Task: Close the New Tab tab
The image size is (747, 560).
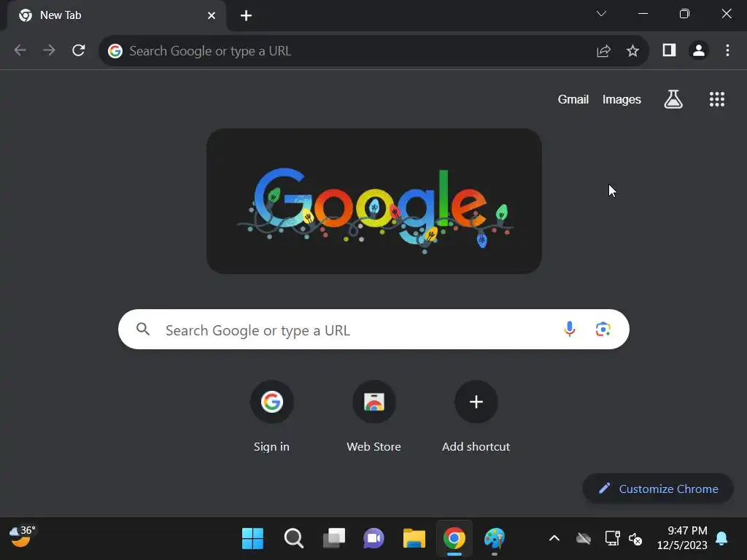Action: [212, 16]
